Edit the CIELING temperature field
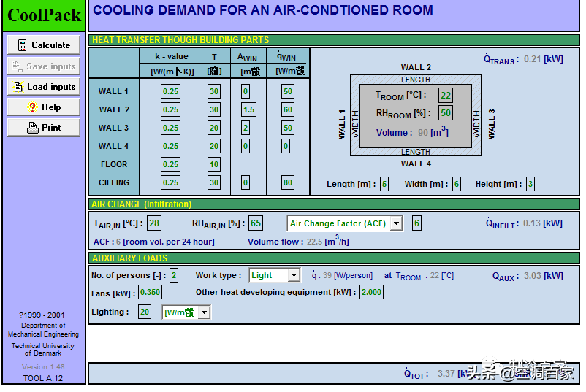Screen dimensions: 586x392 (214, 182)
